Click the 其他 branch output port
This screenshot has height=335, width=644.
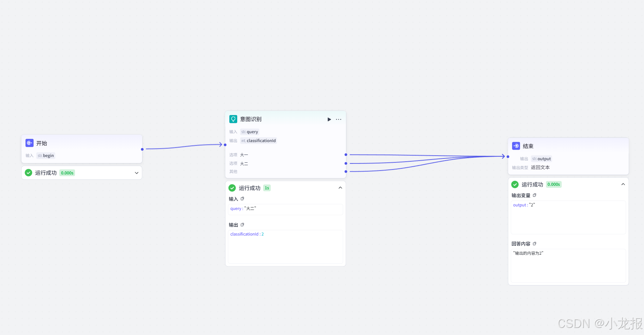(x=346, y=172)
